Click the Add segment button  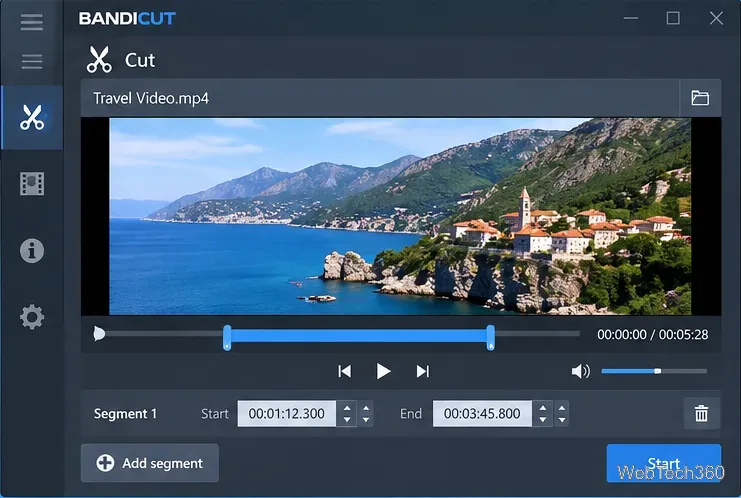(x=150, y=463)
